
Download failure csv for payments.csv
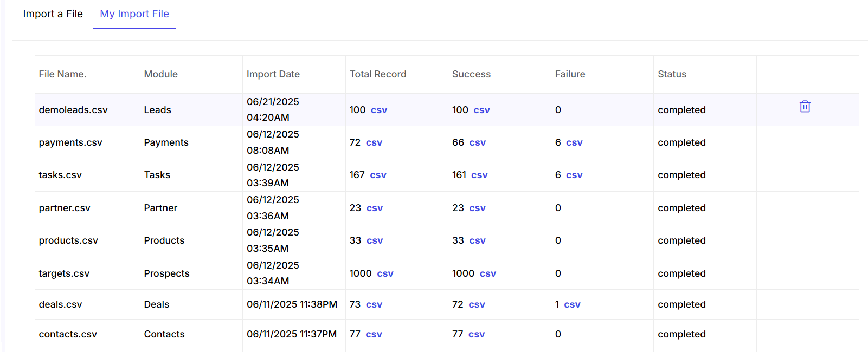pyautogui.click(x=574, y=142)
